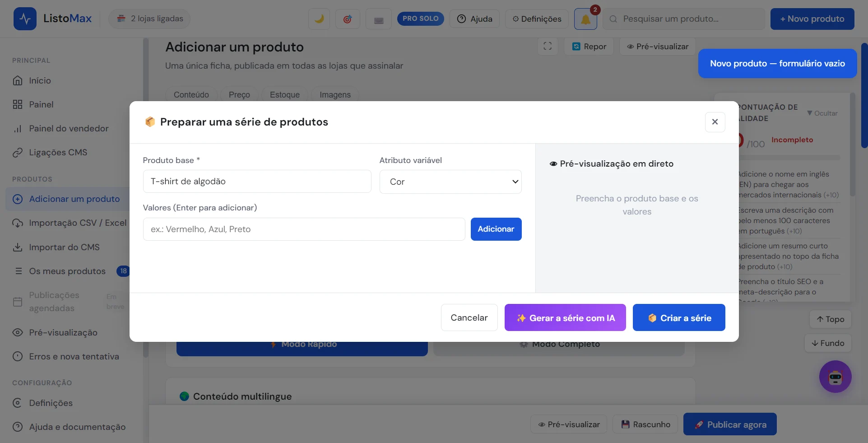This screenshot has width=868, height=443.
Task: Click Publicar agora button
Action: (x=730, y=424)
